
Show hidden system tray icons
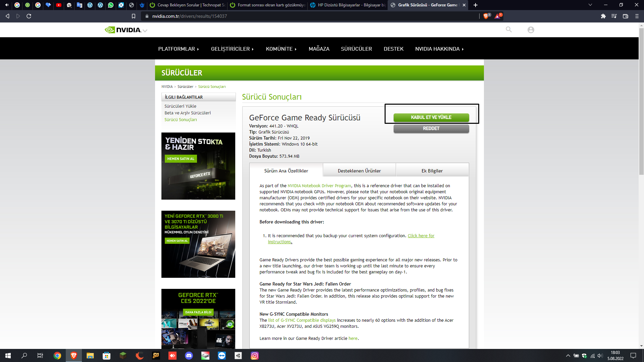(568, 356)
